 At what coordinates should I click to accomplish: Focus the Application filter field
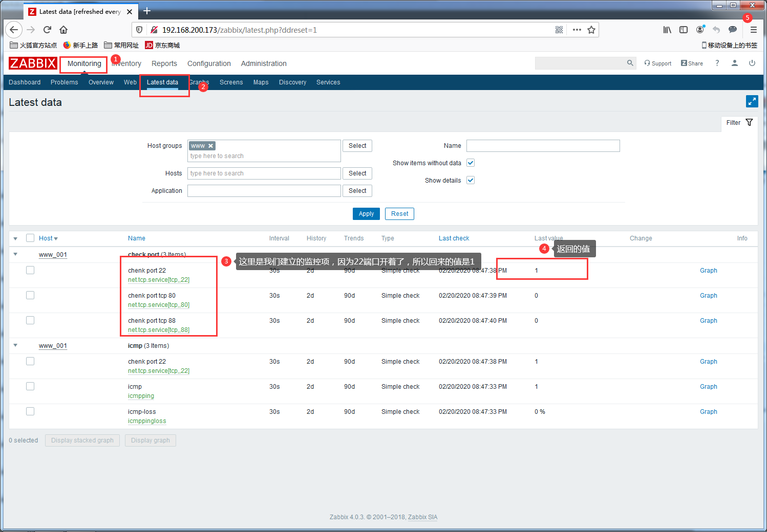(264, 191)
